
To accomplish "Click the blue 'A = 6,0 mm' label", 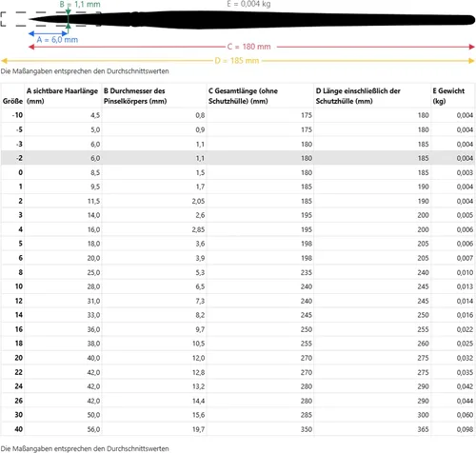I will click(x=57, y=40).
